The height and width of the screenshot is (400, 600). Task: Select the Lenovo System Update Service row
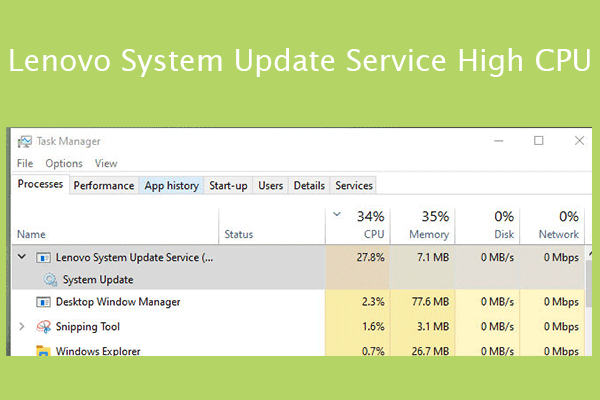coord(298,257)
